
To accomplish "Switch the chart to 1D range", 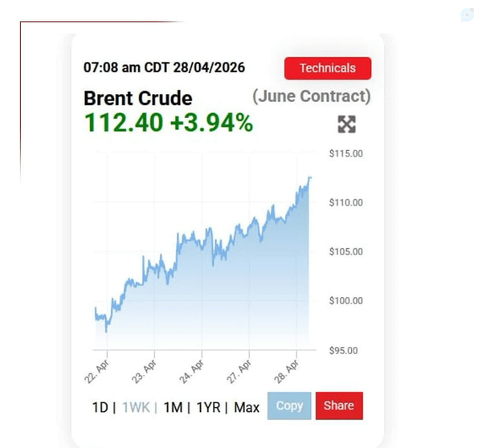I will [100, 407].
